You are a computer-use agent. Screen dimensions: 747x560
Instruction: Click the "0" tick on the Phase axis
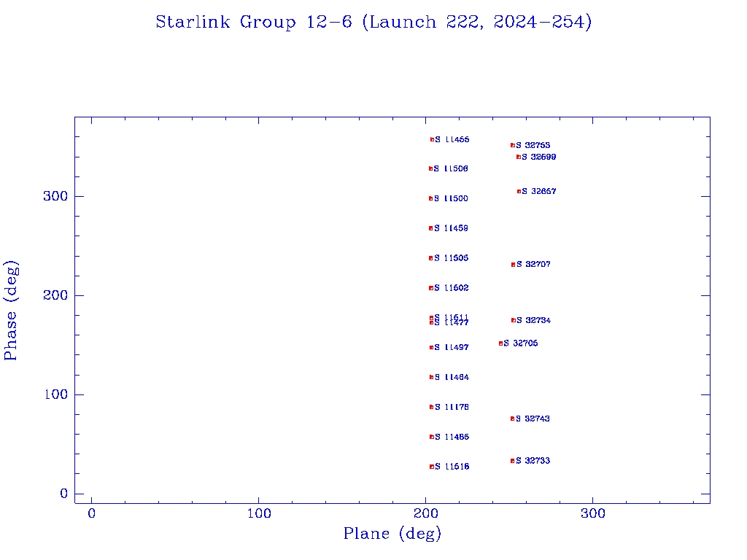[64, 494]
